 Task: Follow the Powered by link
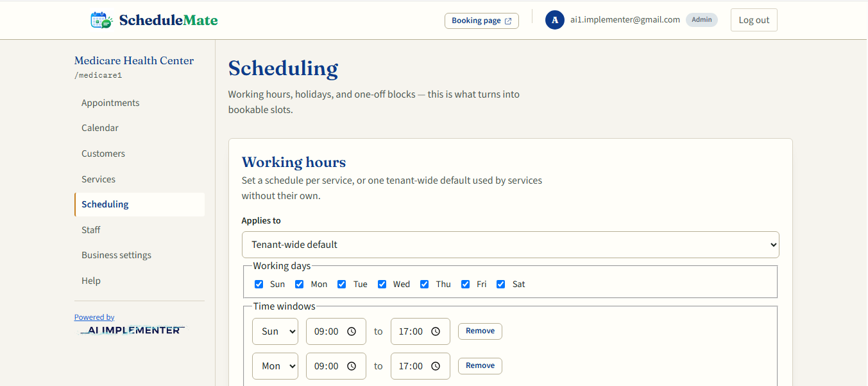(x=94, y=317)
